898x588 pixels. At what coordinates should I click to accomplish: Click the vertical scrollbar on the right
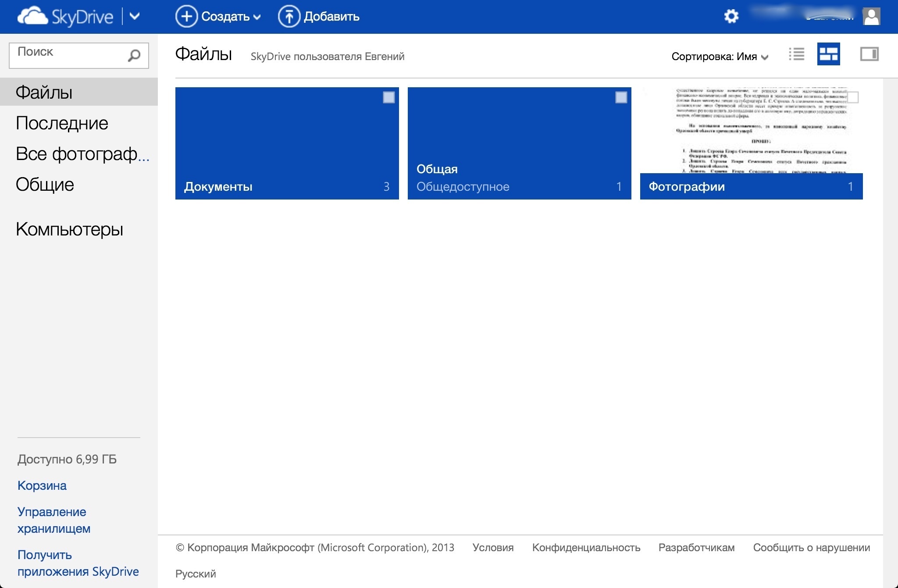tap(890, 333)
